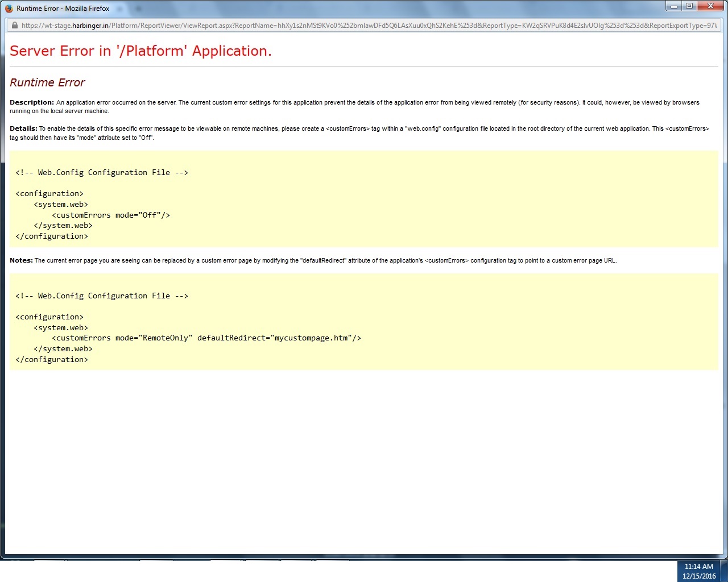Click the taskbar clock showing 11:14 AM
This screenshot has width=728, height=582.
[699, 567]
